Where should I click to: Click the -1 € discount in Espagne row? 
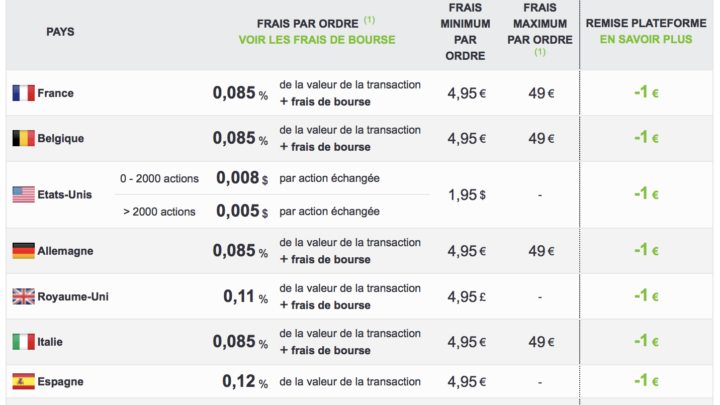click(646, 381)
